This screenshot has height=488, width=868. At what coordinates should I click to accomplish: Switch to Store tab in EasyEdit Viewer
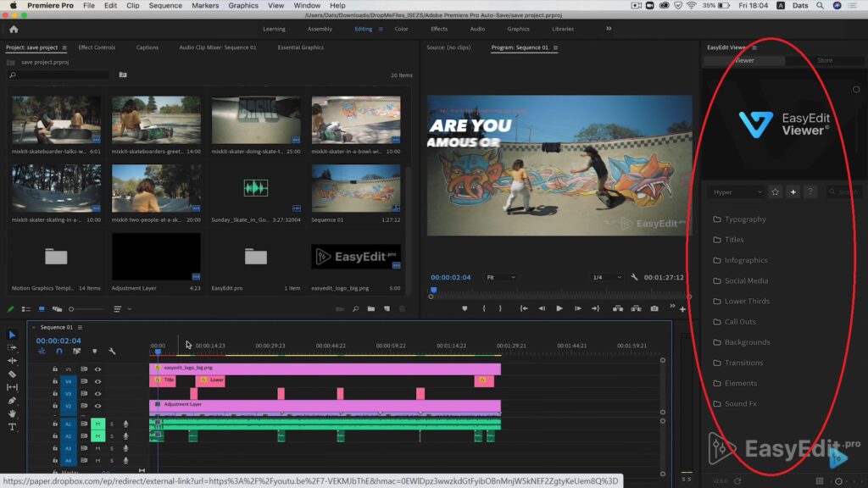tap(825, 60)
